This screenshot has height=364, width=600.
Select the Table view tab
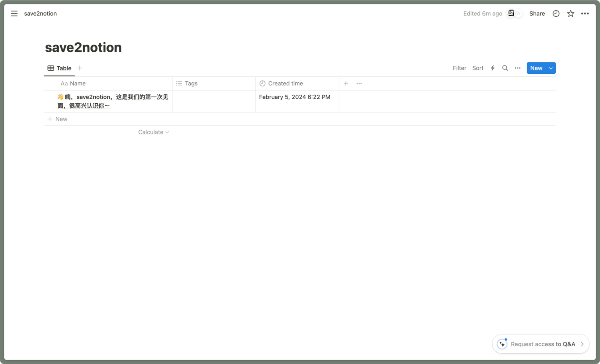(60, 68)
